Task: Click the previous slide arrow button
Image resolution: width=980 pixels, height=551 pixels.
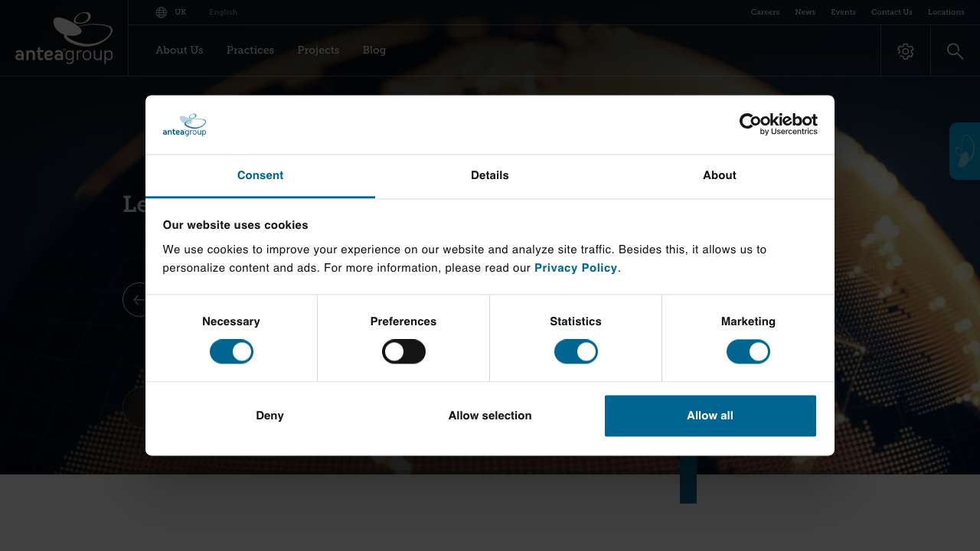Action: [x=135, y=299]
